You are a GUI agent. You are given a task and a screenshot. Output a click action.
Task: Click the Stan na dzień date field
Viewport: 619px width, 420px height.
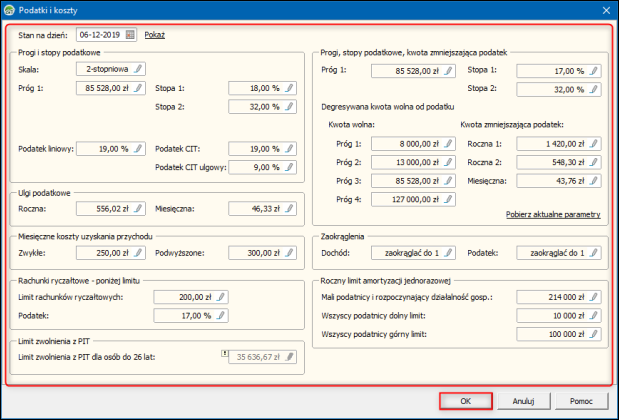(101, 34)
